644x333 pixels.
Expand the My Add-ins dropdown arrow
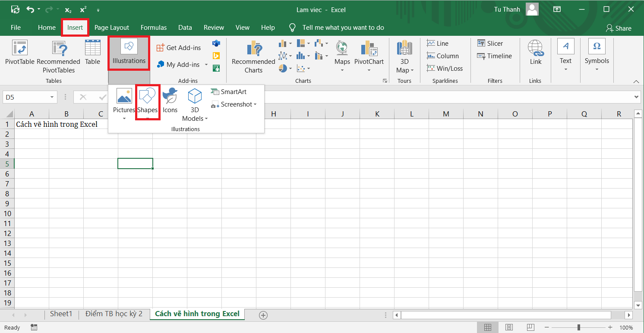tap(206, 65)
